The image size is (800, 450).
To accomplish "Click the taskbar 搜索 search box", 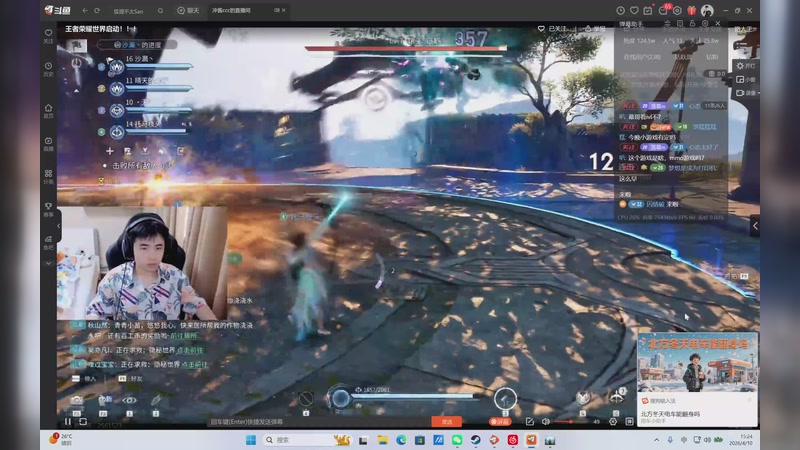I will [x=307, y=440].
